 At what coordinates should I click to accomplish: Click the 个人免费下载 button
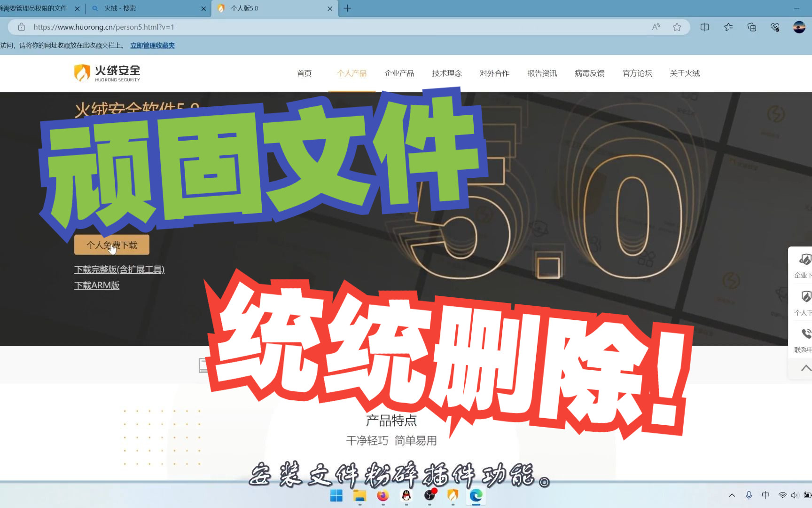click(111, 245)
